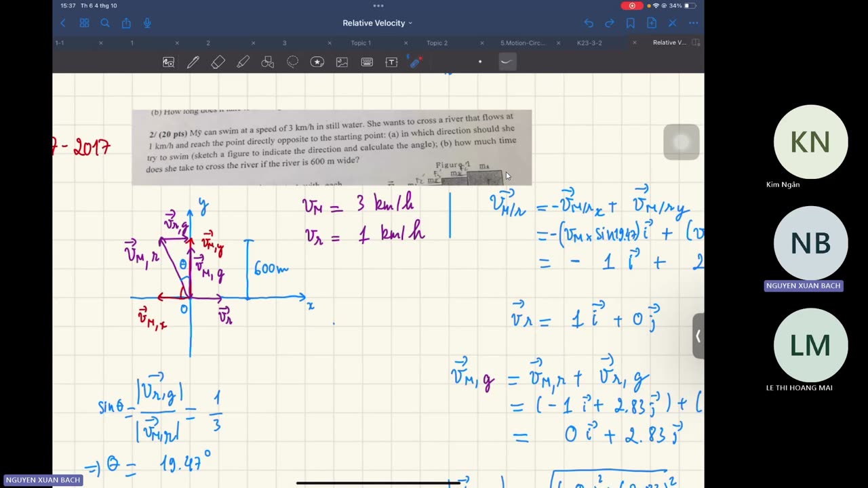868x488 pixels.
Task: Select the Highlighter tool
Action: (243, 62)
